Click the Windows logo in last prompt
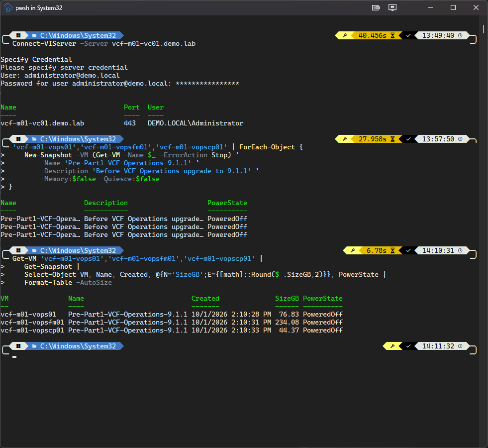This screenshot has height=448, width=488. coord(19,346)
